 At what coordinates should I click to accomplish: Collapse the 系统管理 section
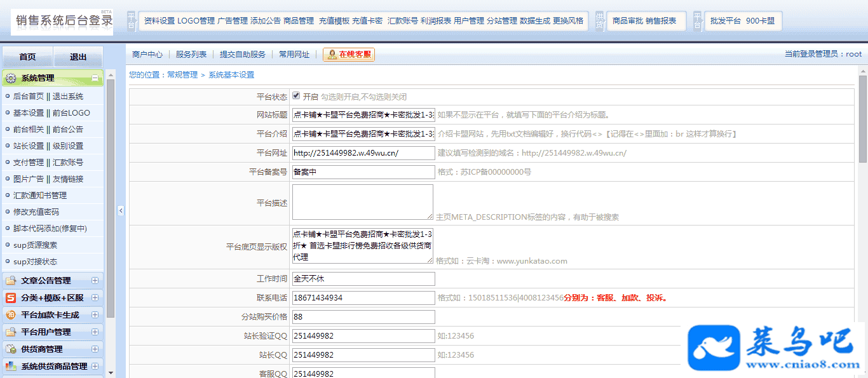pos(95,78)
